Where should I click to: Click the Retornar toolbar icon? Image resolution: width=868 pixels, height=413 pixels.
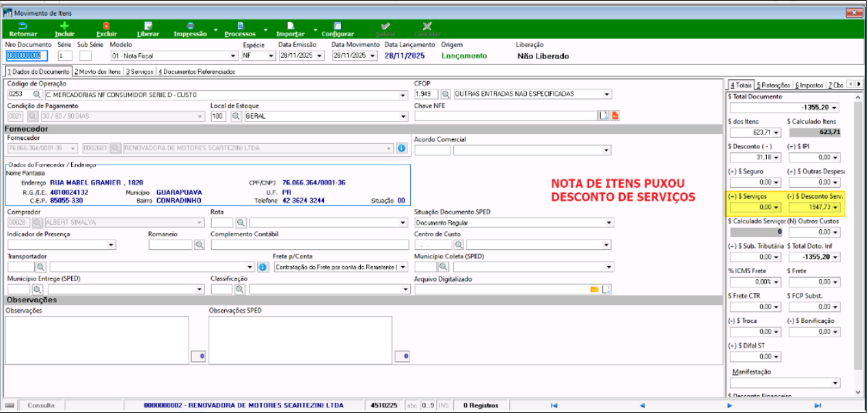coord(23,25)
